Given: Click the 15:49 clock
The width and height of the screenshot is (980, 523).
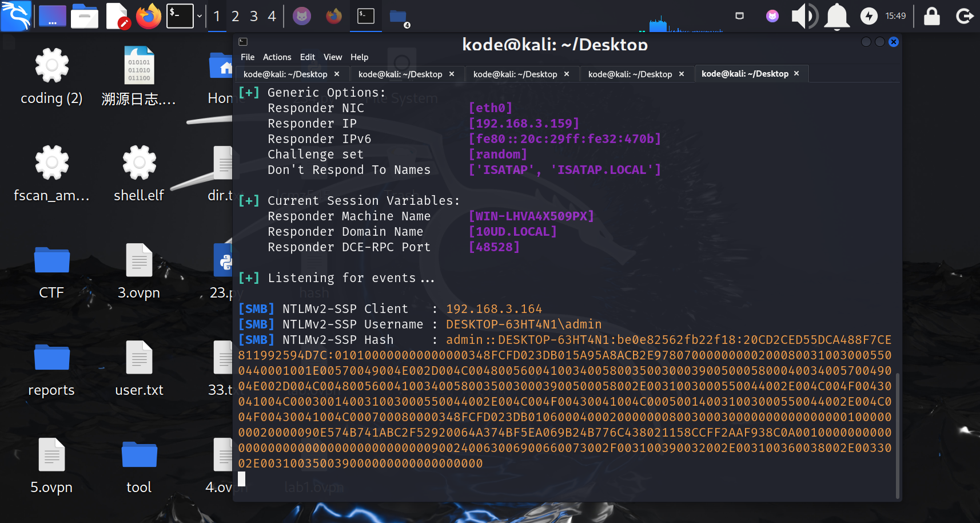Looking at the screenshot, I should click(x=895, y=16).
